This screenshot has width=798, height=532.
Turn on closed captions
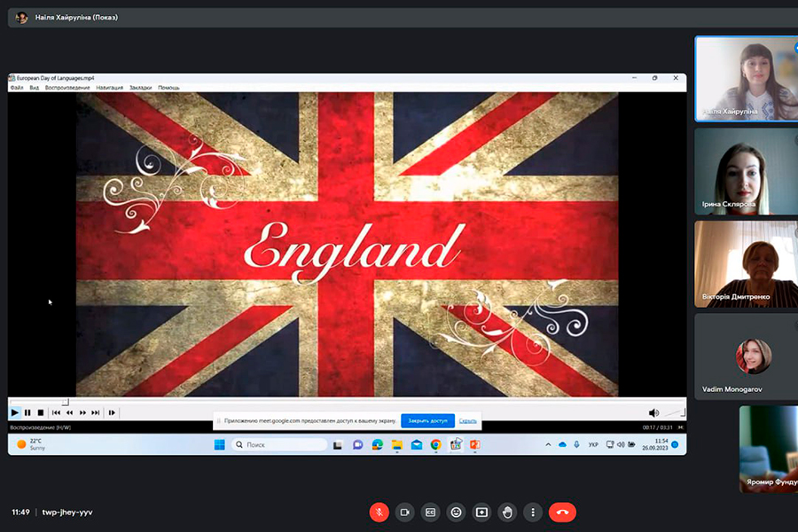click(430, 512)
